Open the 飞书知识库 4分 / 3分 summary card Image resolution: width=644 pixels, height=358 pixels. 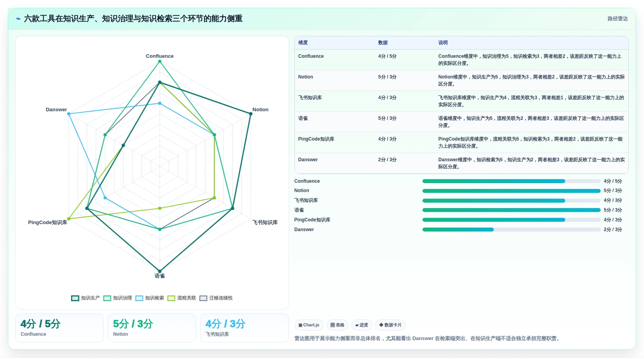click(244, 328)
